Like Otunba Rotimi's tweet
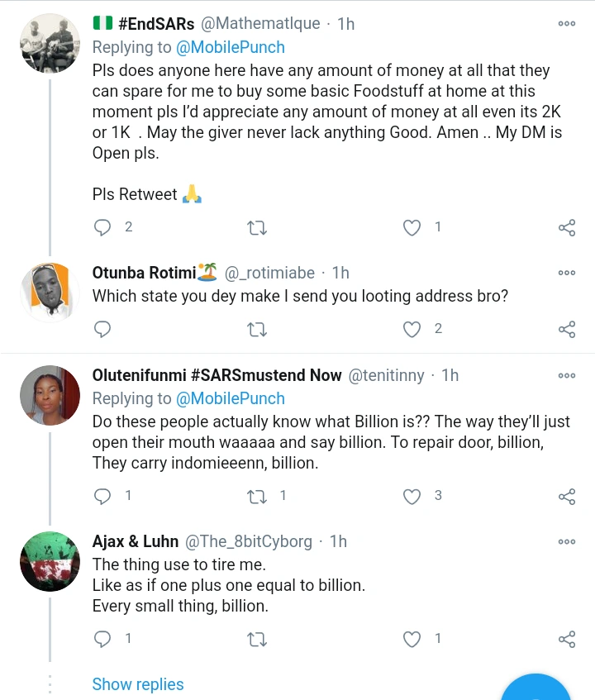Screen dimensions: 595x700 (412, 330)
